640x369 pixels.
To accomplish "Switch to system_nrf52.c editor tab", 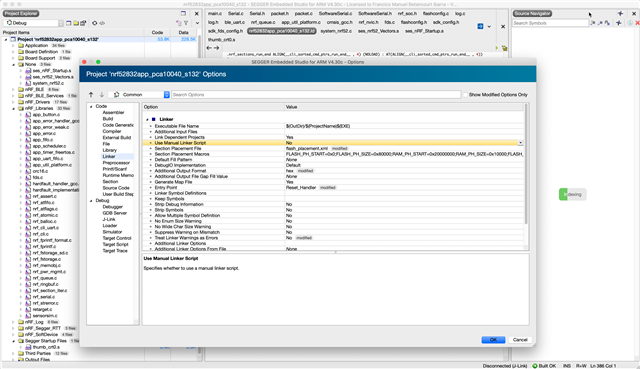I will point(336,31).
